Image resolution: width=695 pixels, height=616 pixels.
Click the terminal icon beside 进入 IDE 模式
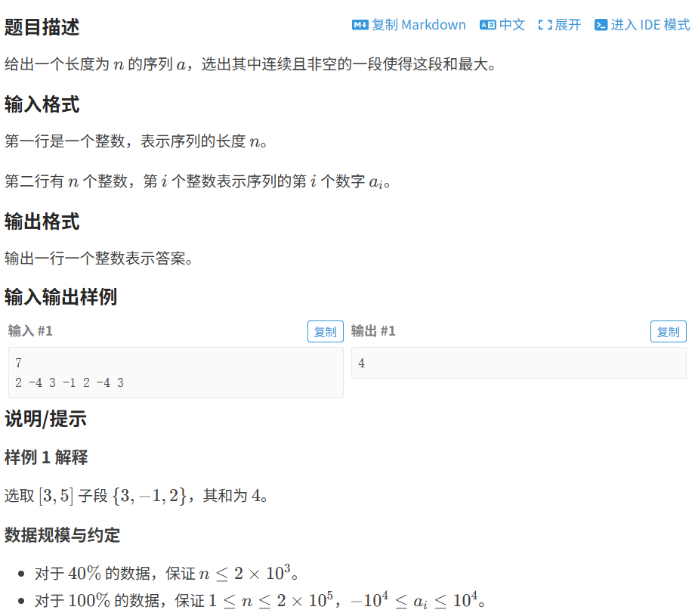pos(601,25)
